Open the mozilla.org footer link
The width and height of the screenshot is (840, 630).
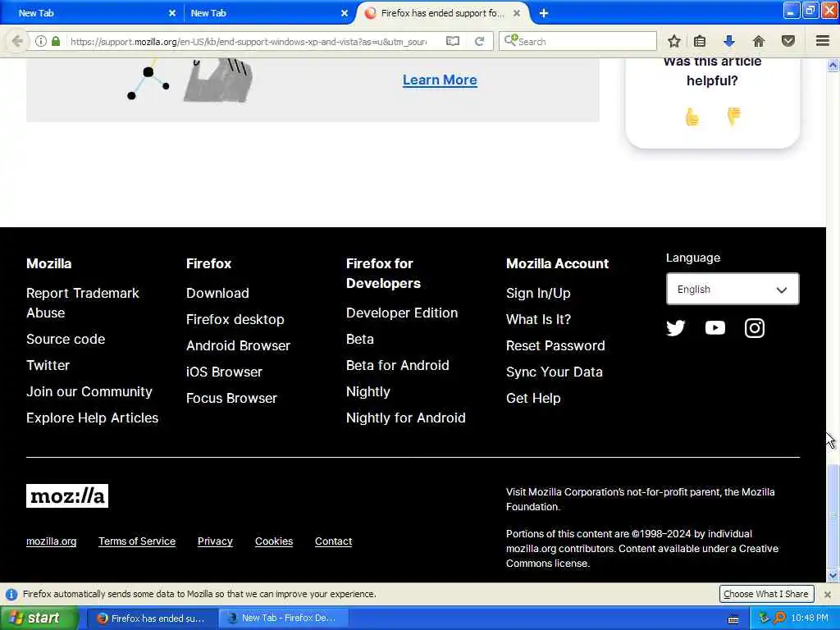pos(52,541)
